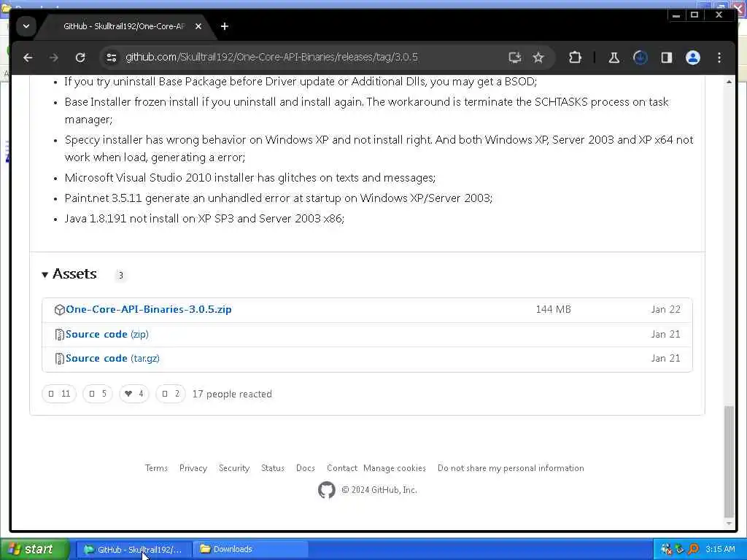Open the Chrome profile avatar
This screenshot has width=747, height=560.
point(693,58)
